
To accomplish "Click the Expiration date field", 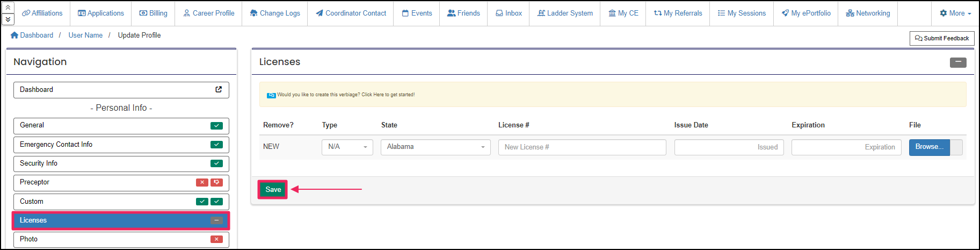I will pyautogui.click(x=847, y=147).
